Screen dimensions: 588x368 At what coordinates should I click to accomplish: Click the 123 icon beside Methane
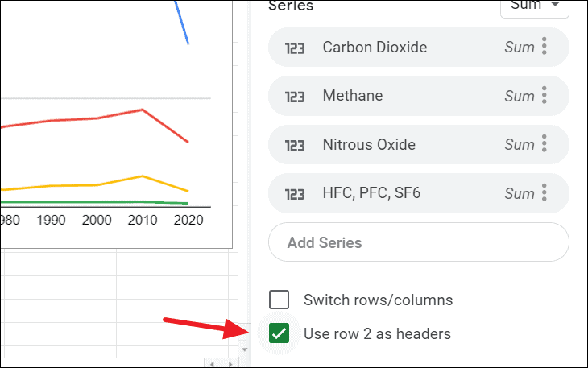point(295,97)
